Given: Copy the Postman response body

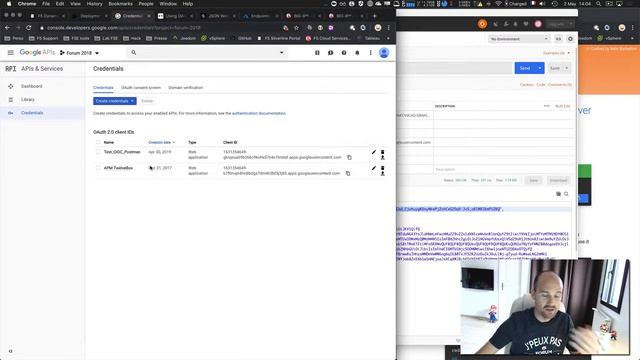Looking at the screenshot, I should tap(558, 194).
